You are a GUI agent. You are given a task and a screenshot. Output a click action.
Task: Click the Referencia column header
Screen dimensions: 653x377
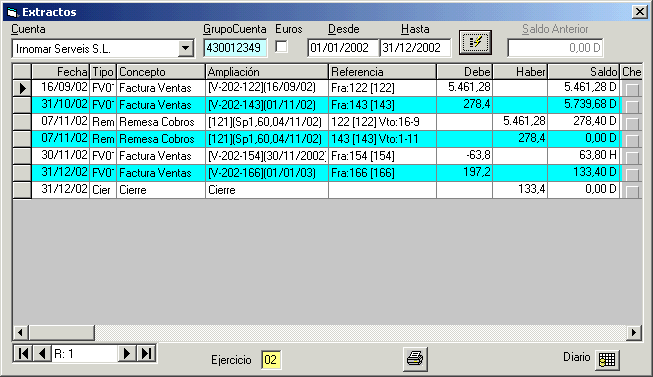(382, 72)
